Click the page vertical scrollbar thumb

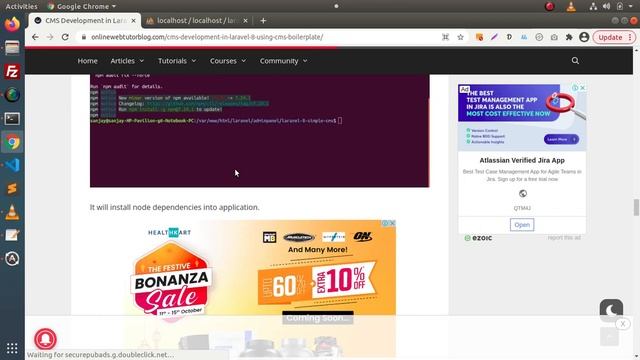(636, 207)
